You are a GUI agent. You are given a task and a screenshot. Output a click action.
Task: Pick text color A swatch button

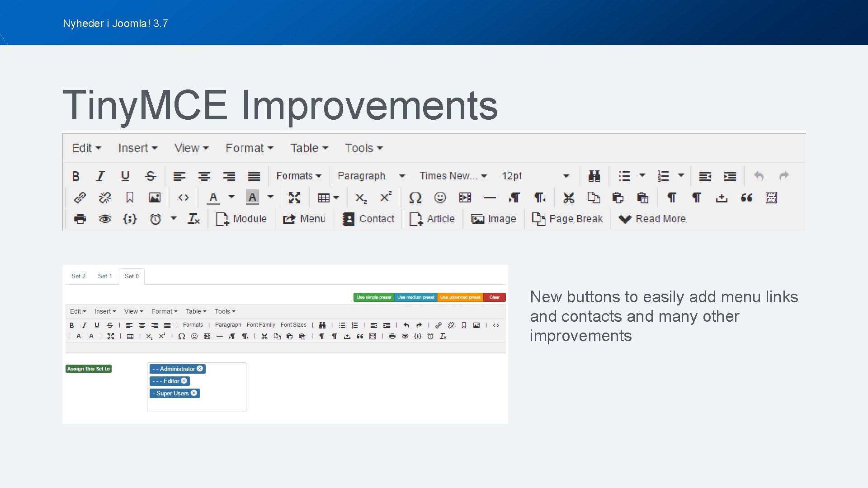pyautogui.click(x=213, y=197)
